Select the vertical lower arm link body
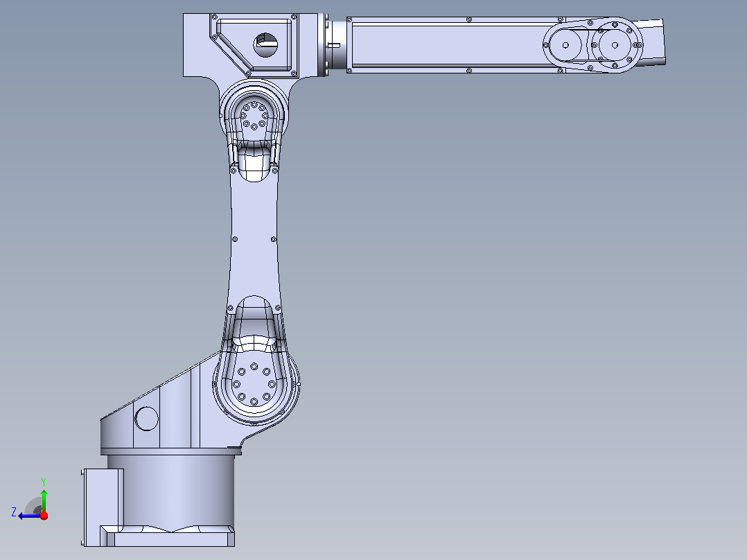This screenshot has width=747, height=560. [254, 238]
